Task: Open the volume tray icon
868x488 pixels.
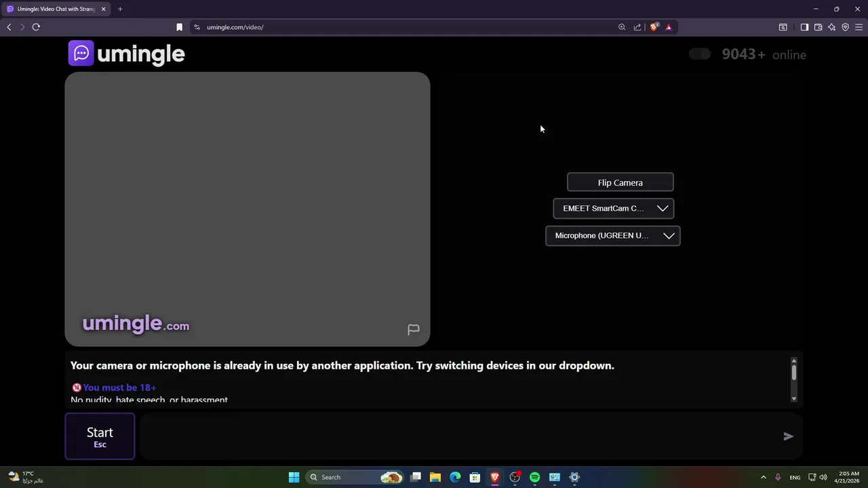Action: coord(823,477)
